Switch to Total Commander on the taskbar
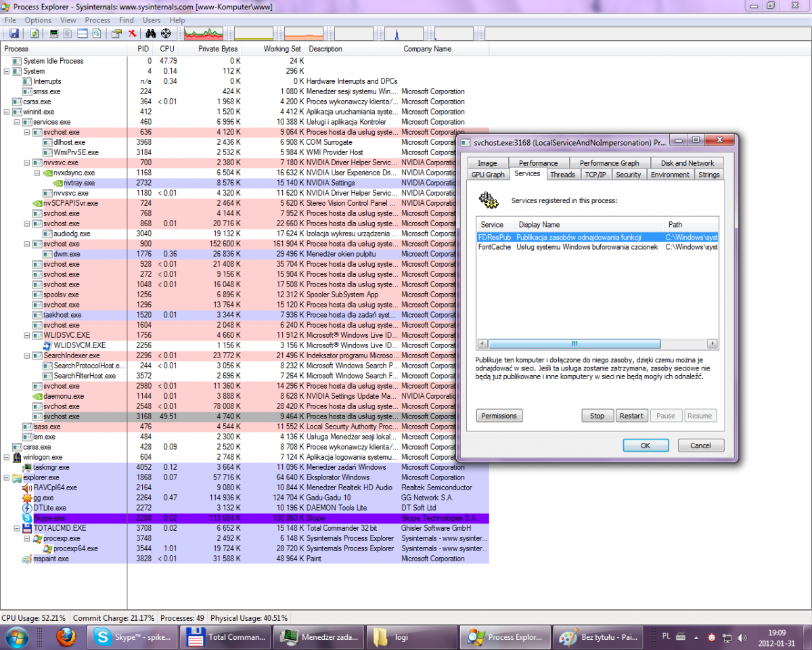This screenshot has width=812, height=650. (227, 637)
